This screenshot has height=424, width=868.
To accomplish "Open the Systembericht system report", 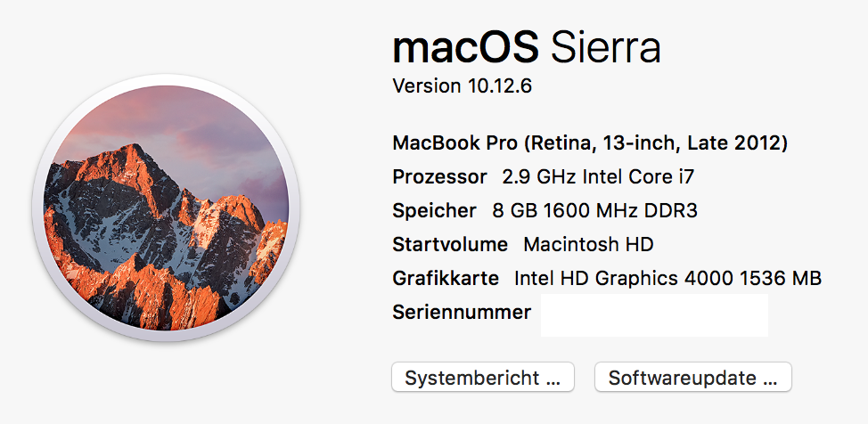I will click(x=482, y=378).
